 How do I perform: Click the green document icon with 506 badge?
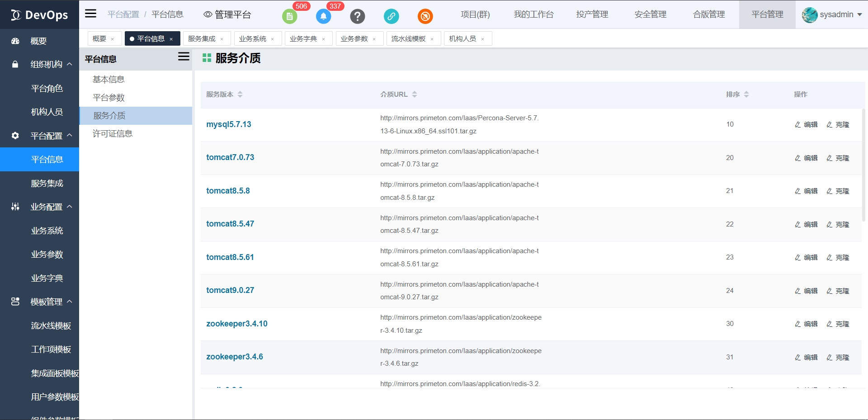click(x=289, y=17)
